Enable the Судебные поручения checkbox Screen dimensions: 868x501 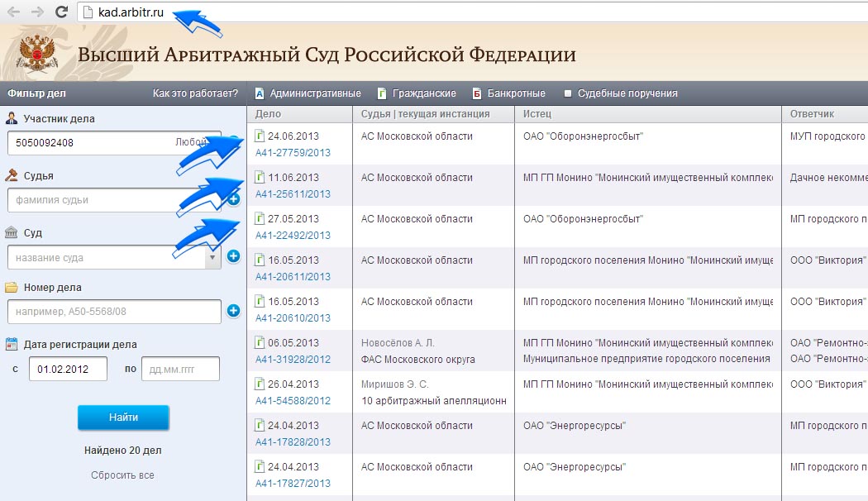[x=567, y=93]
